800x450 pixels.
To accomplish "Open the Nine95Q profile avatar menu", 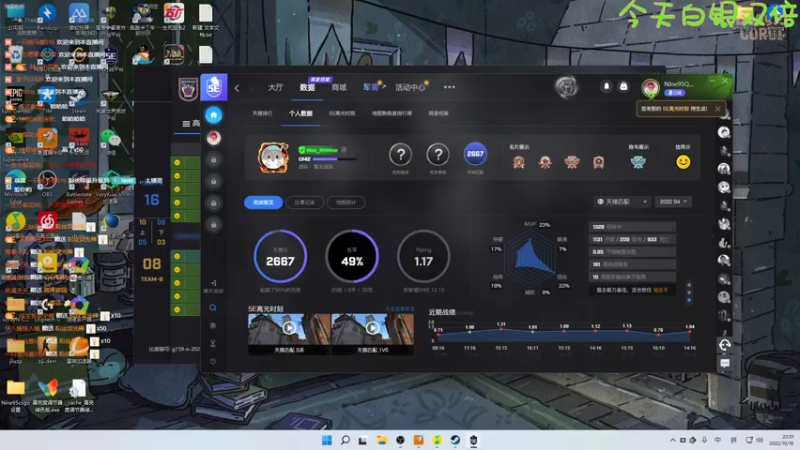I will pyautogui.click(x=651, y=88).
